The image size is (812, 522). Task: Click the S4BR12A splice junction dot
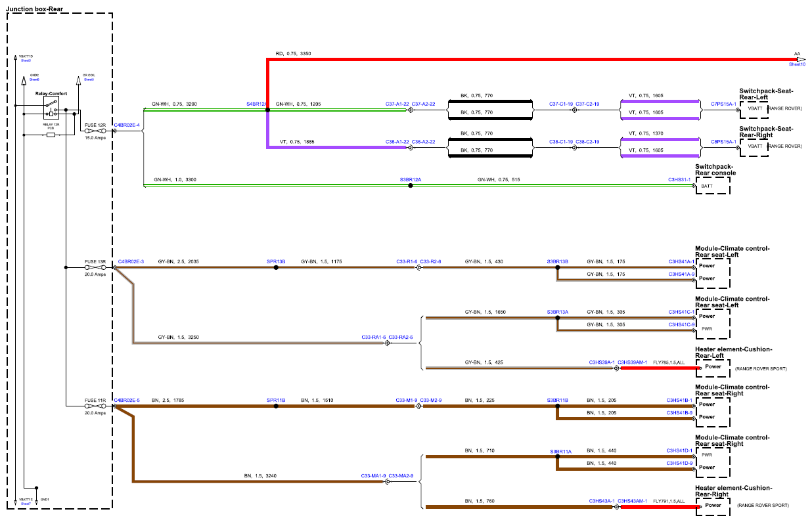click(267, 110)
